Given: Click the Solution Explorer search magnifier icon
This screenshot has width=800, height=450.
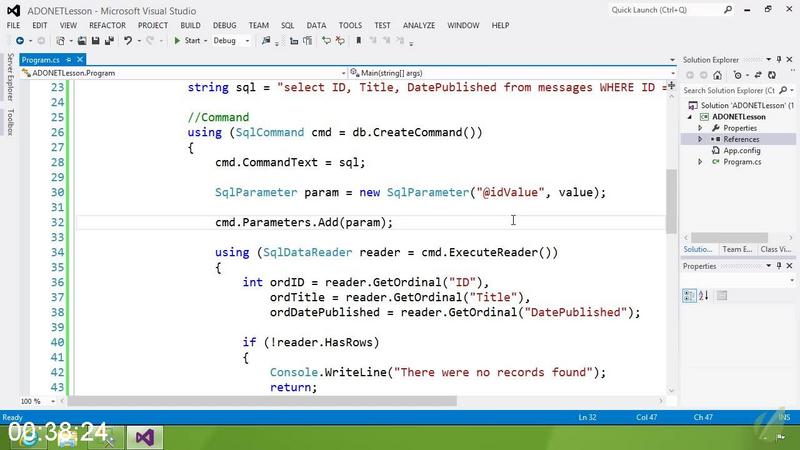Looking at the screenshot, I should 783,90.
